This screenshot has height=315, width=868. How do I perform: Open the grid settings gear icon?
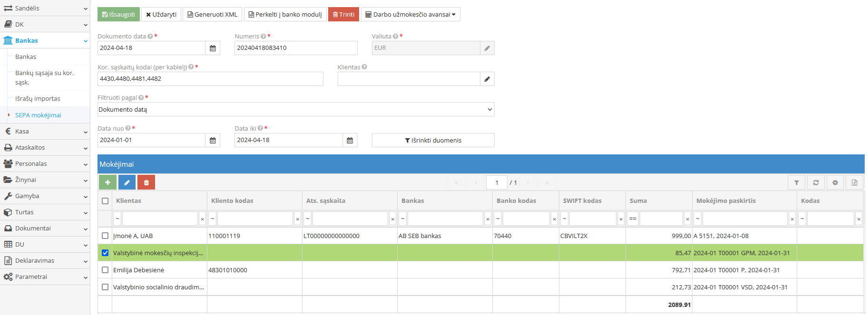click(x=835, y=182)
